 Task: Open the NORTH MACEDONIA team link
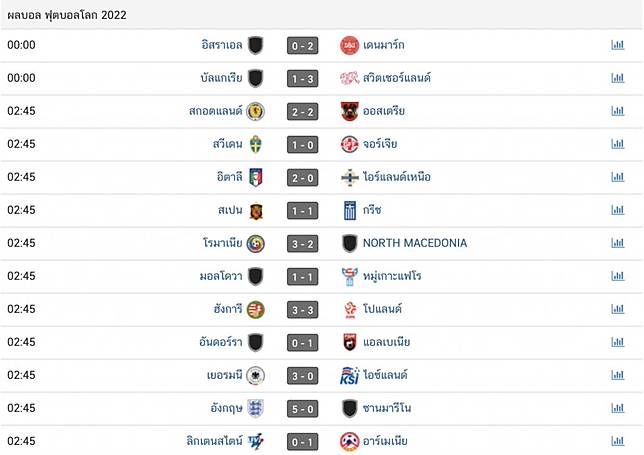(415, 243)
